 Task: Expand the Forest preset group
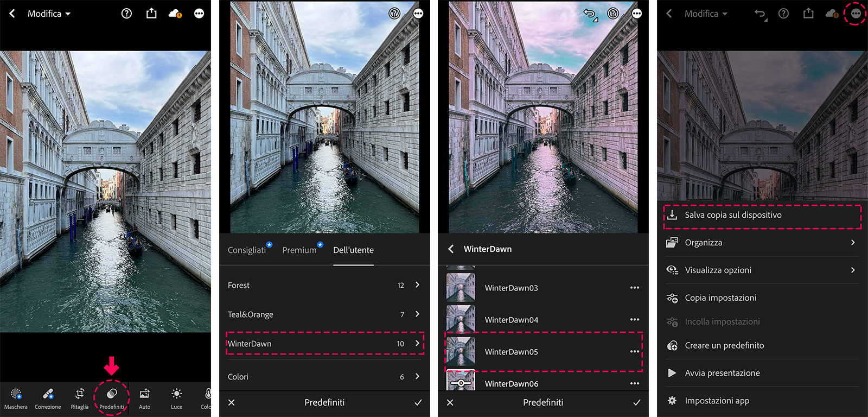pyautogui.click(x=324, y=285)
